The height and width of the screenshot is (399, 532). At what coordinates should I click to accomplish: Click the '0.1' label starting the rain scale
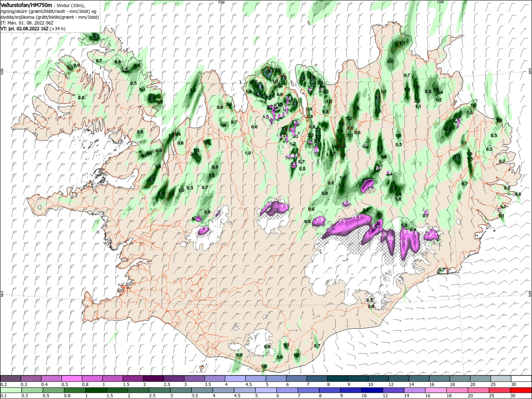click(x=4, y=396)
